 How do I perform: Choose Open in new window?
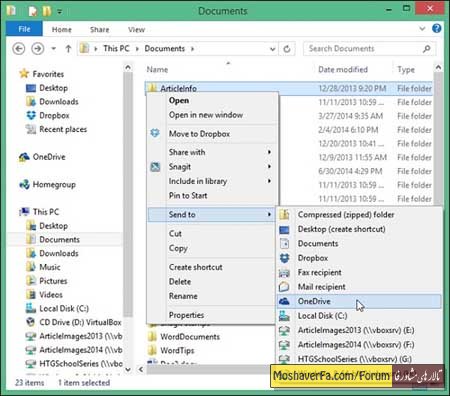[x=213, y=115]
